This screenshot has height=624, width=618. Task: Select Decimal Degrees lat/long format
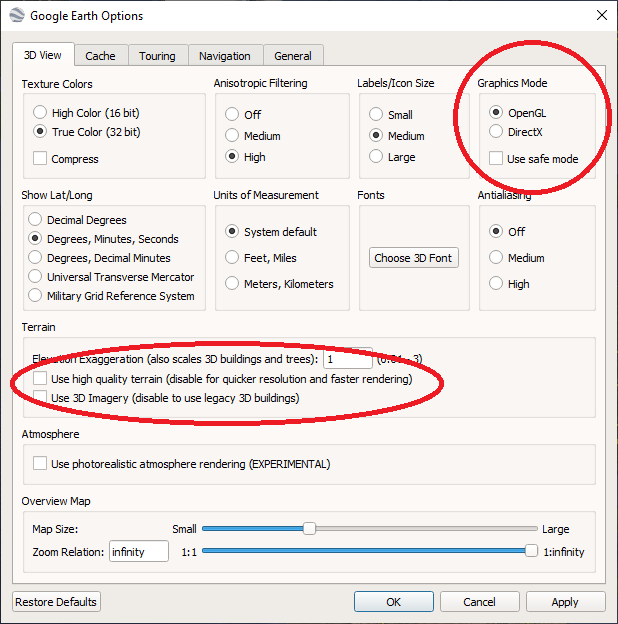[35, 219]
